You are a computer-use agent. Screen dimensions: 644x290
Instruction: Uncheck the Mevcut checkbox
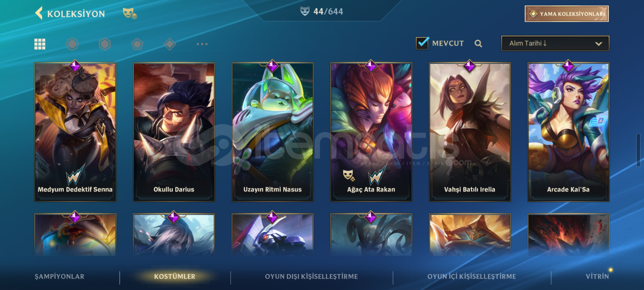pos(422,43)
